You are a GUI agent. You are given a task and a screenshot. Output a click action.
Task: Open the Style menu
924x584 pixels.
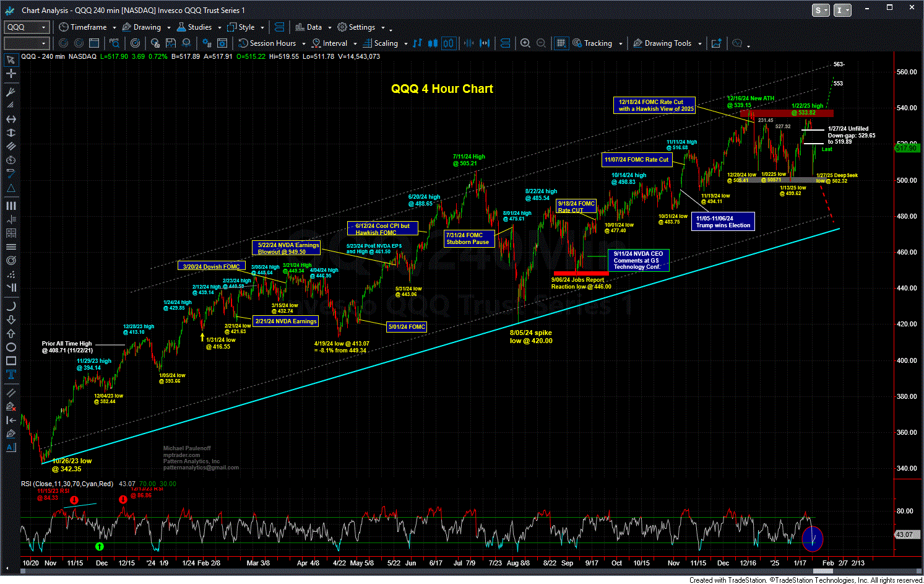pyautogui.click(x=241, y=27)
